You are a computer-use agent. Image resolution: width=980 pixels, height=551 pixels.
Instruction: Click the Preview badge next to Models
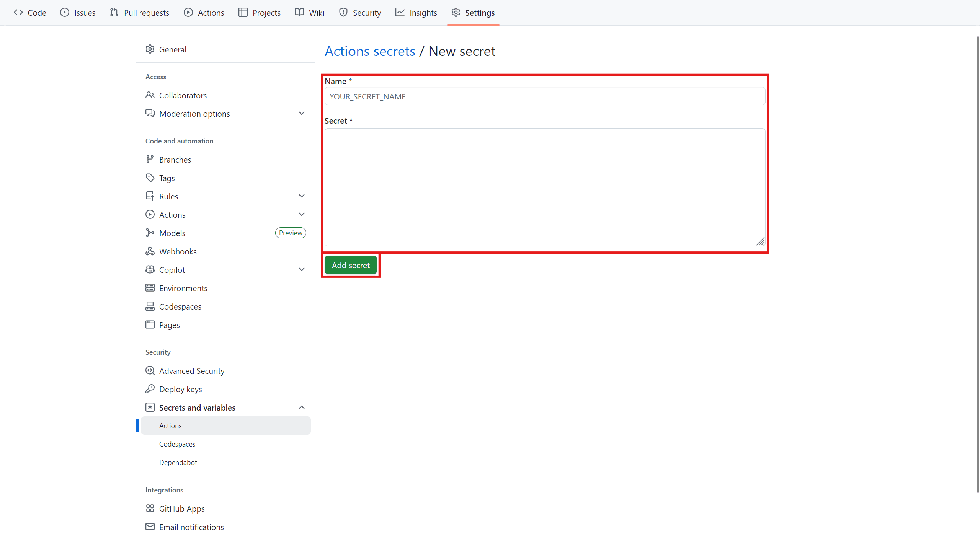pos(291,233)
